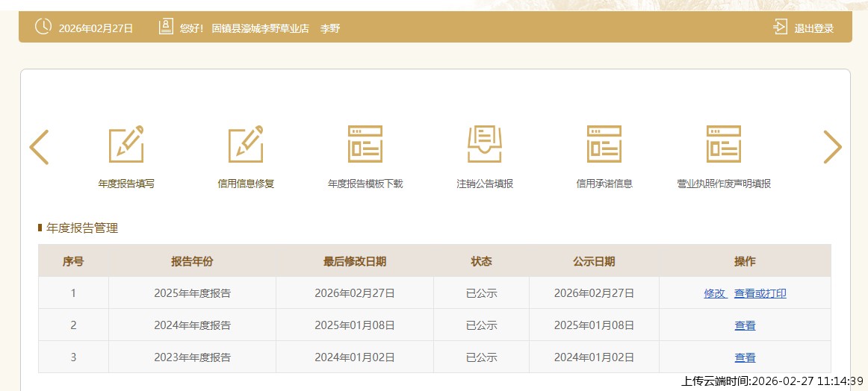The image size is (868, 391).
Task: Open the 年度报告模板下载 icon
Action: pyautogui.click(x=365, y=145)
